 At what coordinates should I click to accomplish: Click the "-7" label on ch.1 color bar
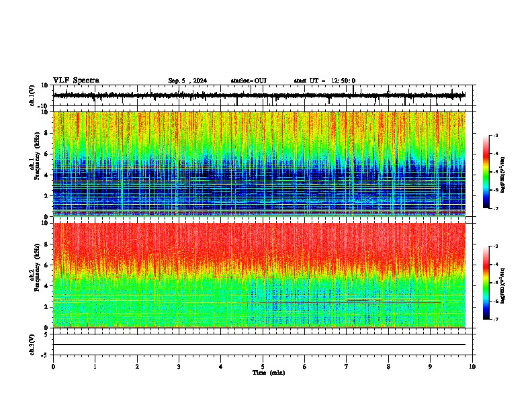click(495, 208)
